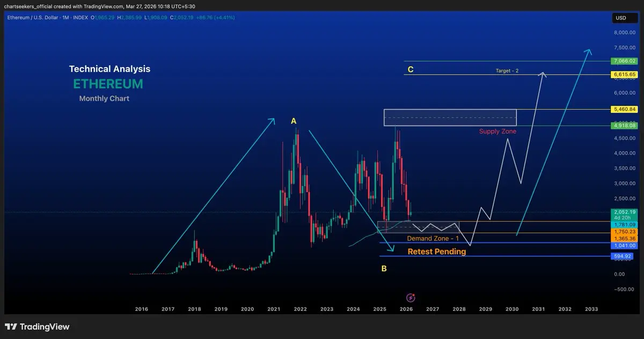Image resolution: width=644 pixels, height=339 pixels.
Task: Click the cyan 1,781.09 price label
Action: [x=623, y=225]
